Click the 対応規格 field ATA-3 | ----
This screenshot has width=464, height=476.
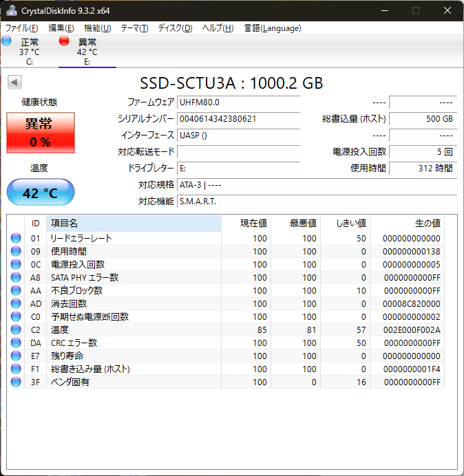coord(317,185)
